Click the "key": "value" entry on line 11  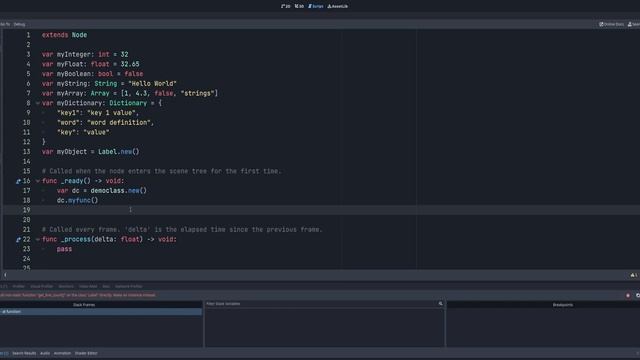pos(83,133)
